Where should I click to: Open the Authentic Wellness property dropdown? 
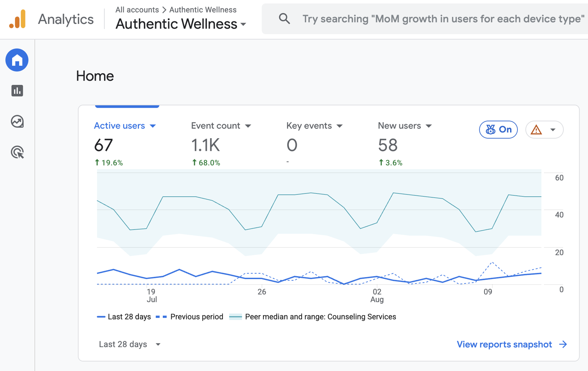[181, 24]
